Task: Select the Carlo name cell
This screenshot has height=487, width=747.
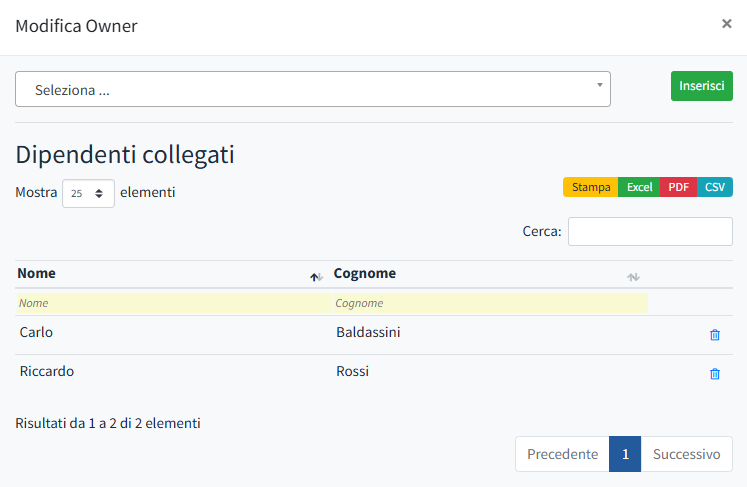Action: coord(37,332)
